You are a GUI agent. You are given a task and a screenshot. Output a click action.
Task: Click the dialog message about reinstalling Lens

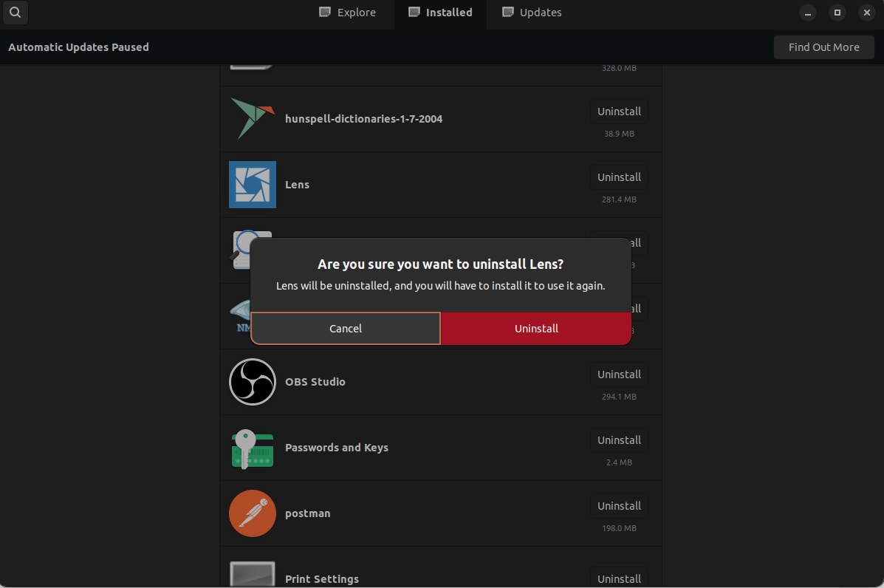click(x=440, y=286)
